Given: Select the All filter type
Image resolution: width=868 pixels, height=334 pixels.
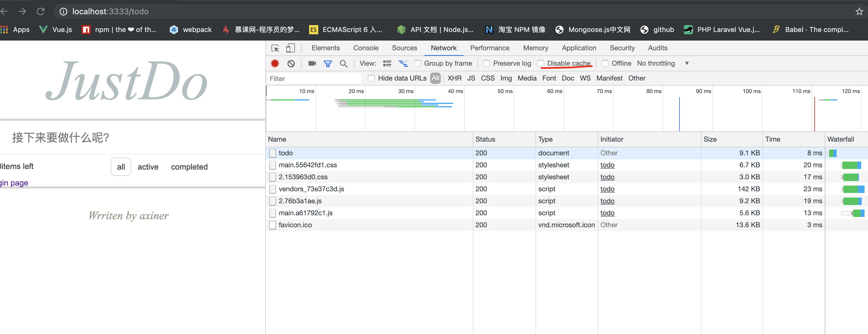Looking at the screenshot, I should click(x=435, y=78).
